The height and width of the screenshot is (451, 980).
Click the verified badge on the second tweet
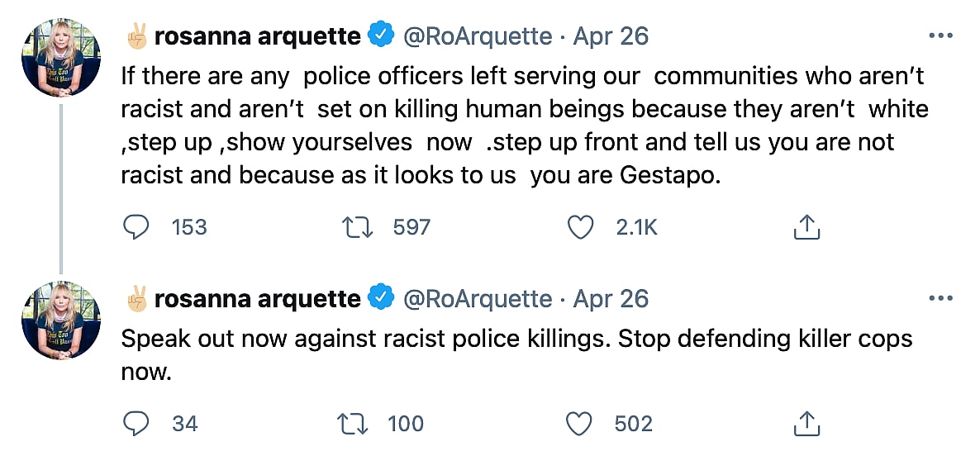tap(380, 298)
